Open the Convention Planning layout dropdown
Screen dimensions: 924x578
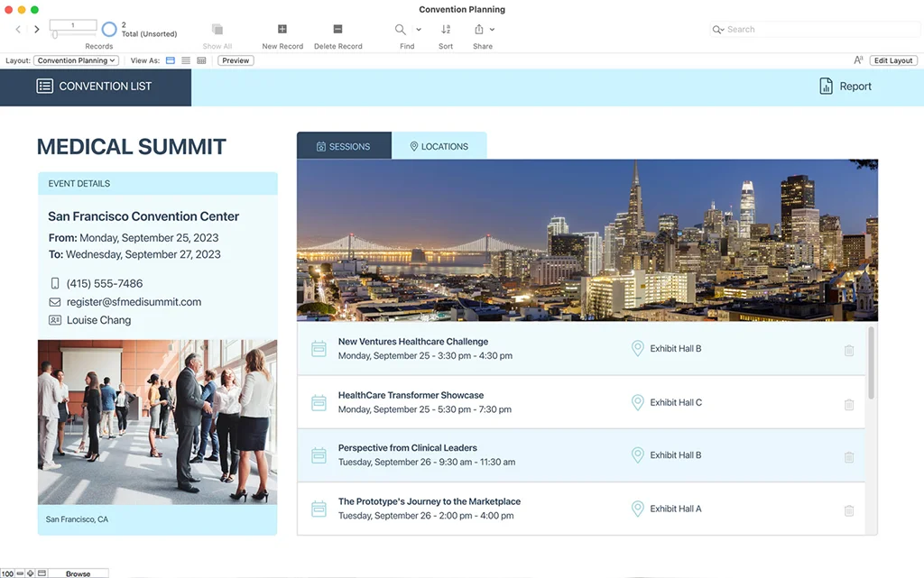coord(77,60)
